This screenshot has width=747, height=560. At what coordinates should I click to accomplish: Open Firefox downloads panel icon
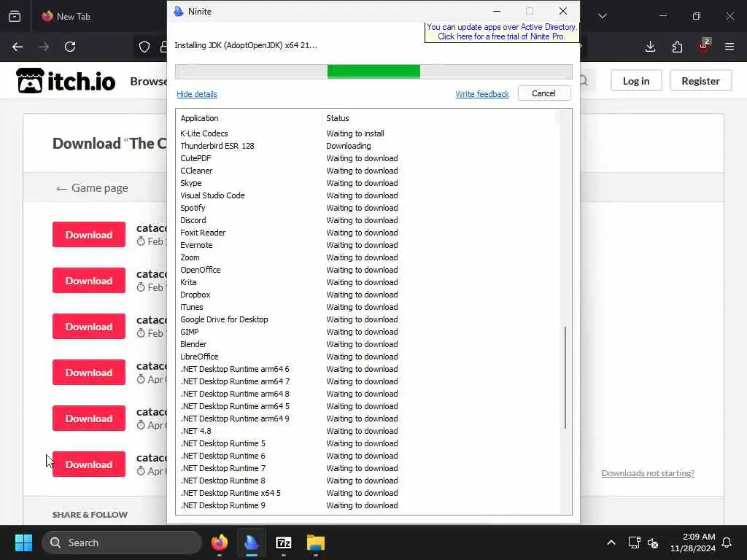coord(650,47)
